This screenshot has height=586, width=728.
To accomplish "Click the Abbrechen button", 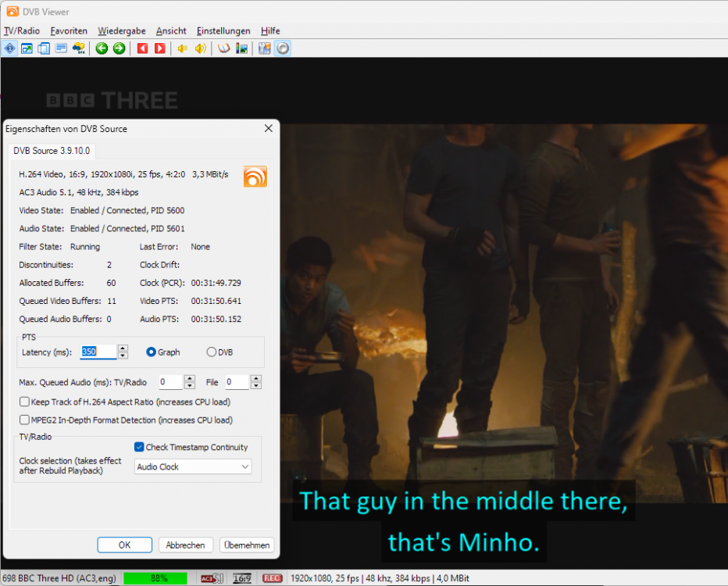I will (x=185, y=545).
